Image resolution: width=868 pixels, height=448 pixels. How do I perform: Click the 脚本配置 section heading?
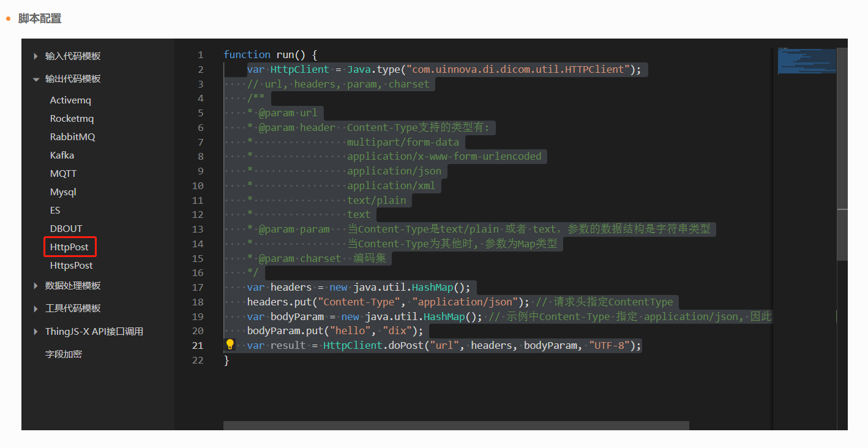click(40, 18)
